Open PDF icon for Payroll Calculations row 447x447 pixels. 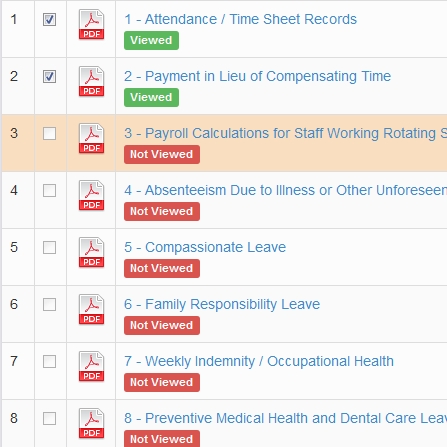pos(91,139)
